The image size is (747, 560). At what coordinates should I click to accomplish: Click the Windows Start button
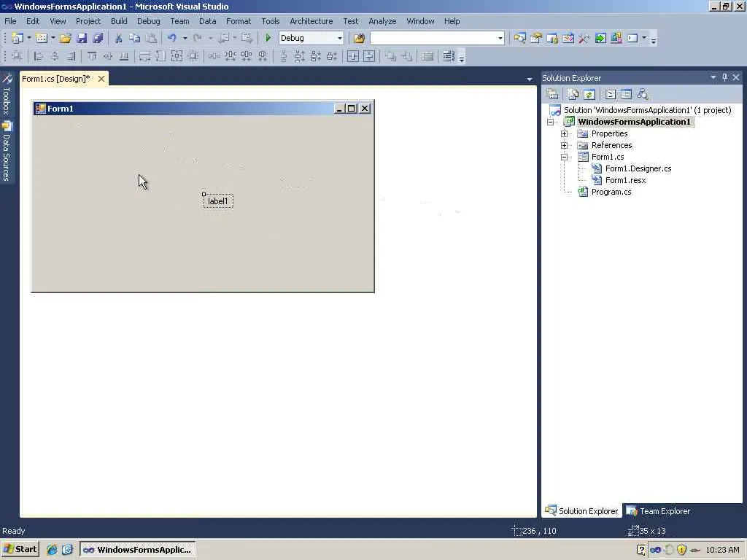(20, 550)
